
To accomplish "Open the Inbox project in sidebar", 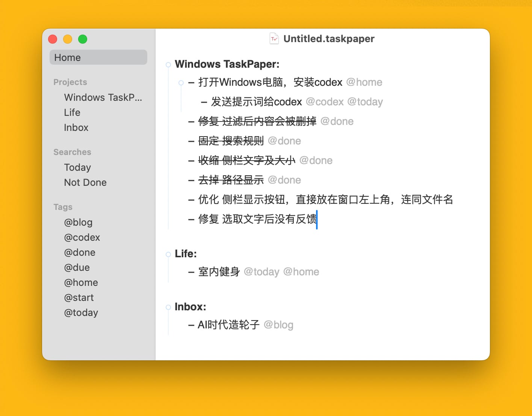I will point(76,128).
